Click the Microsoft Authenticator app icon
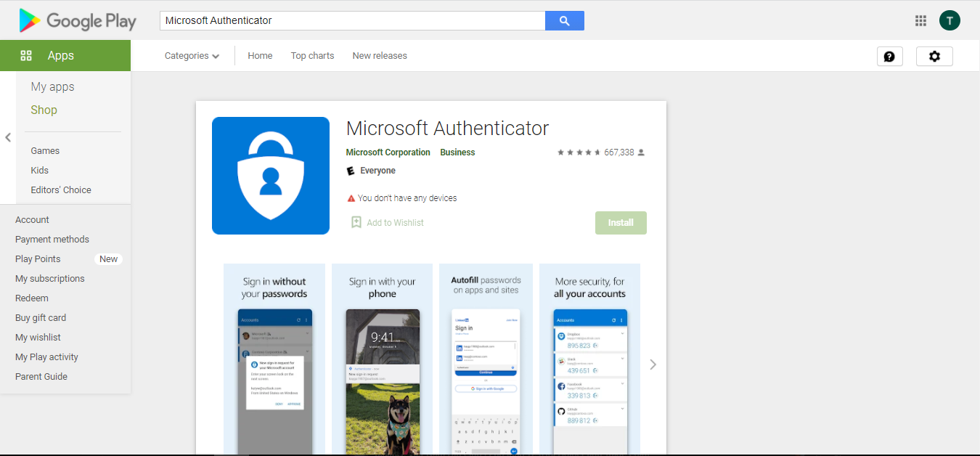Screen dimensions: 980x456 coord(271,176)
